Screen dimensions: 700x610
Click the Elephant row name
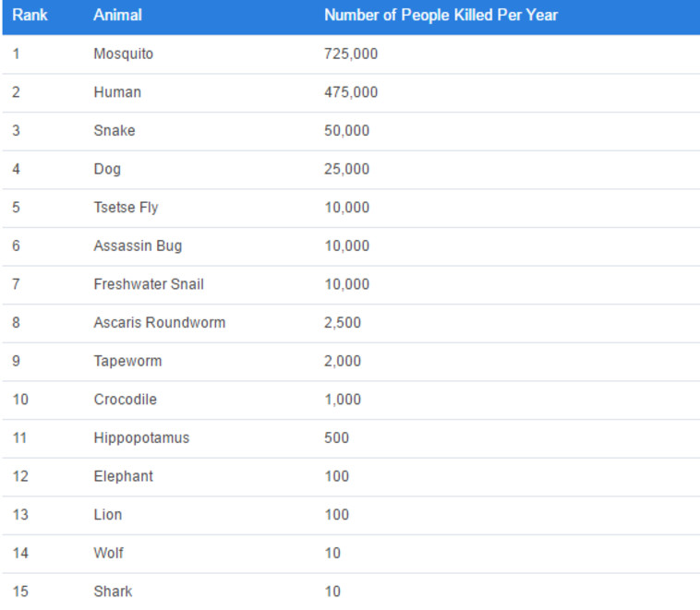(x=123, y=476)
